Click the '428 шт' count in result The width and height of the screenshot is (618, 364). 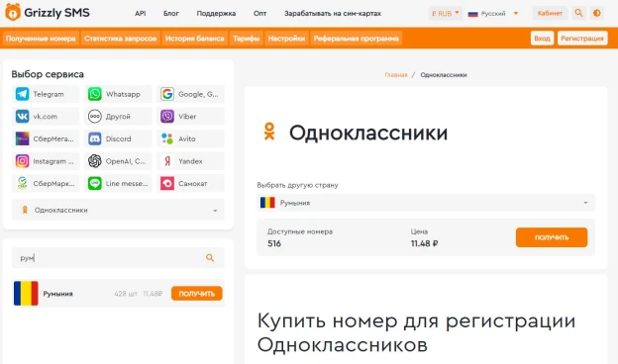click(126, 294)
